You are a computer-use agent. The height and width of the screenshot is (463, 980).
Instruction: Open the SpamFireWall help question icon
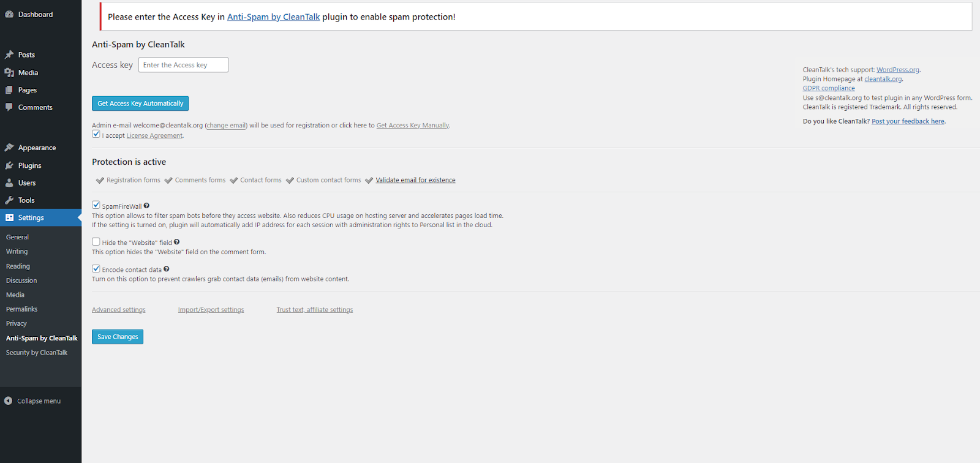coord(146,206)
